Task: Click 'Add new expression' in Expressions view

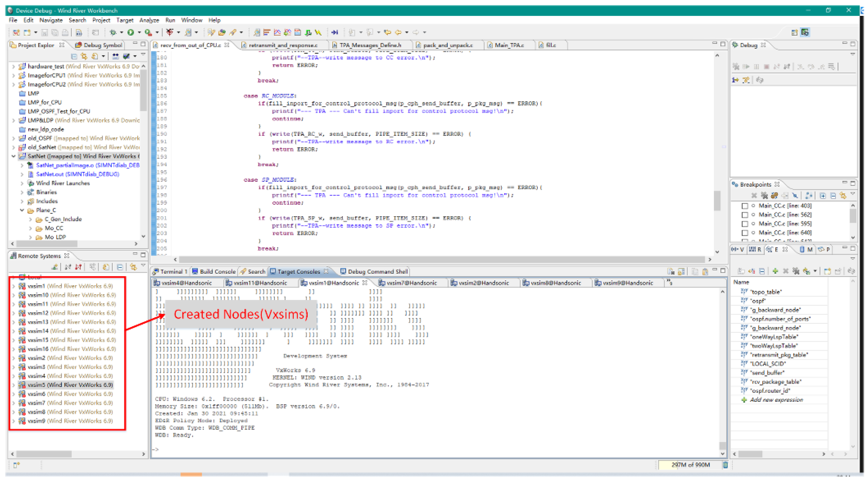Action: [776, 400]
